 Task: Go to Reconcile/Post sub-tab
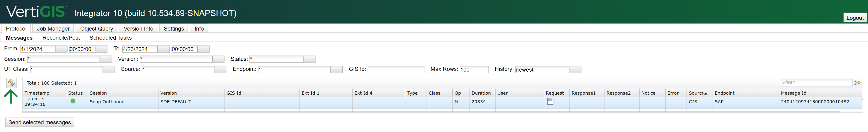point(61,38)
